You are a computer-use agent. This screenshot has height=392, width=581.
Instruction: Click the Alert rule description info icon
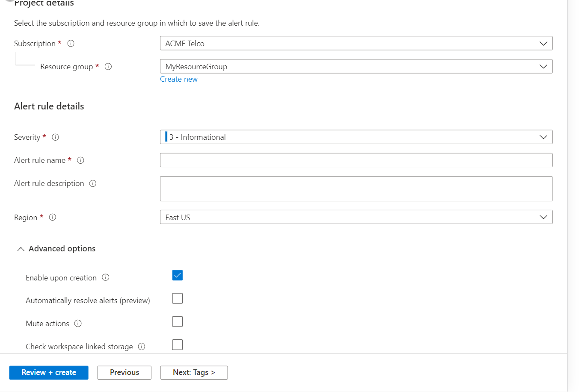click(x=93, y=183)
